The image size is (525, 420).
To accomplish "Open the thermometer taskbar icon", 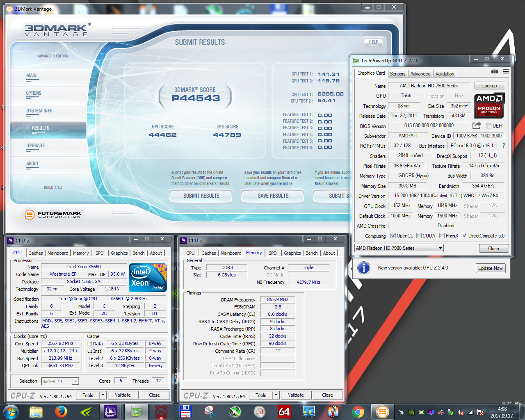I will click(333, 411).
